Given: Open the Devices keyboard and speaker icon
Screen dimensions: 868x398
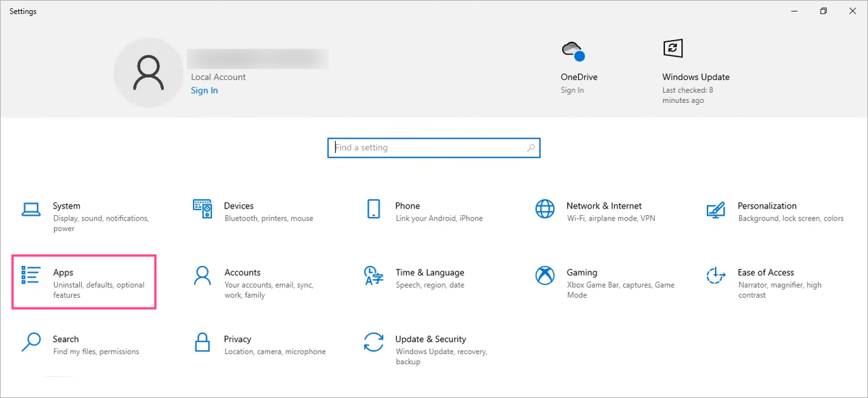Looking at the screenshot, I should [202, 209].
